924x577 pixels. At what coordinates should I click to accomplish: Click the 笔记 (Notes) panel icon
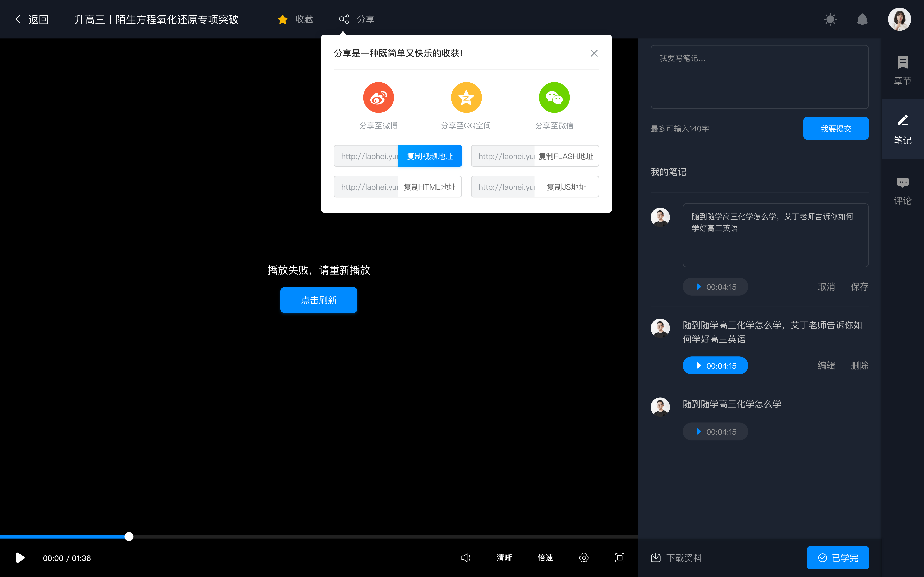[x=903, y=130]
